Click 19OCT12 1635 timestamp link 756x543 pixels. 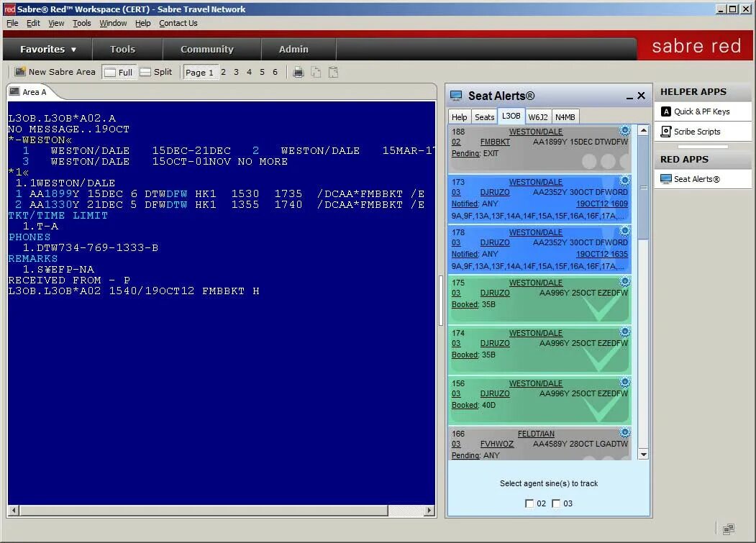pos(602,254)
